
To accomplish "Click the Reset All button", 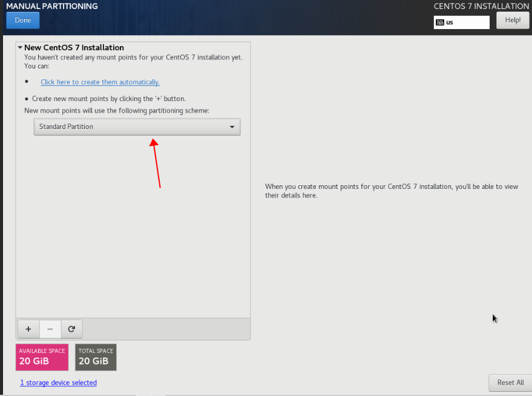I will 510,383.
